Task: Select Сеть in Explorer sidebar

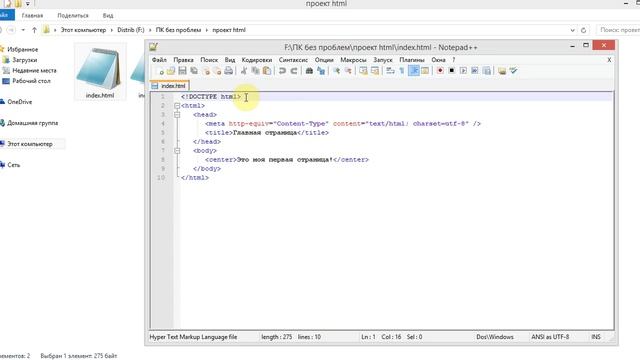Action: [x=11, y=165]
